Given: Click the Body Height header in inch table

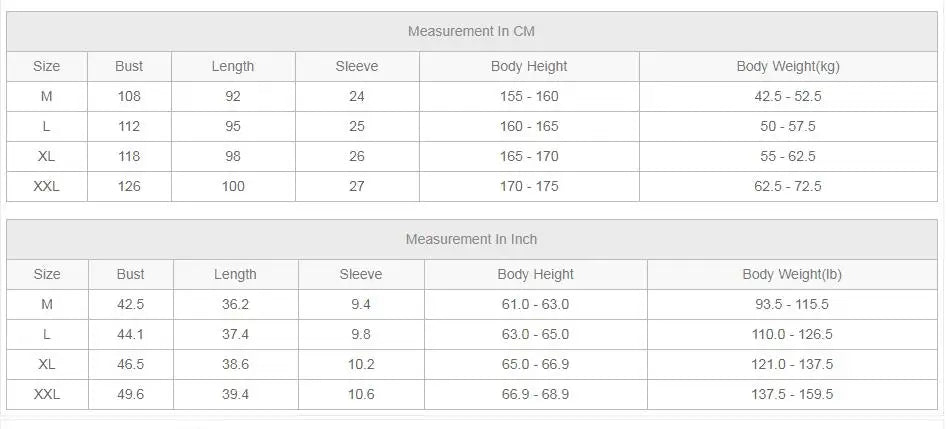Looking at the screenshot, I should pyautogui.click(x=536, y=274).
